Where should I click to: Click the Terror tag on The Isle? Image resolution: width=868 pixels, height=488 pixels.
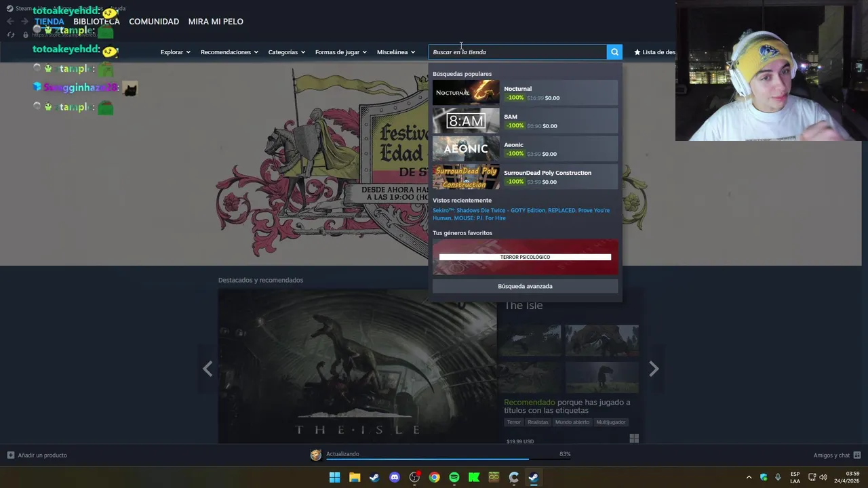514,422
